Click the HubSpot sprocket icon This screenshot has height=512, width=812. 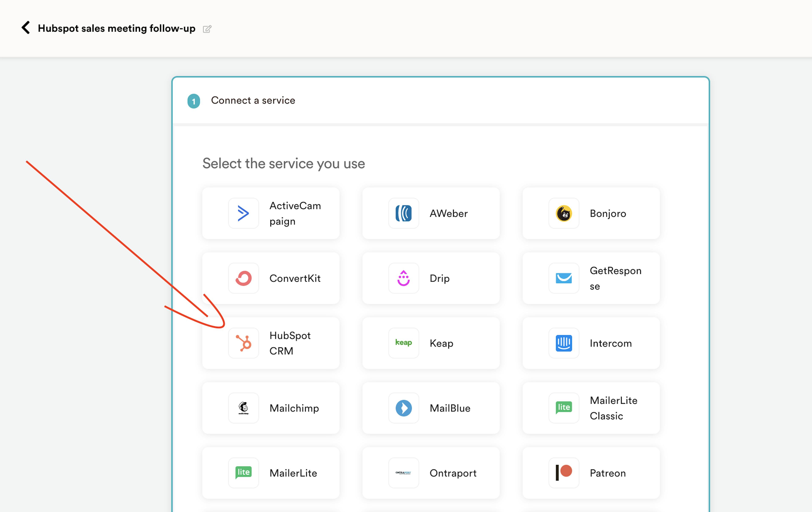(243, 343)
